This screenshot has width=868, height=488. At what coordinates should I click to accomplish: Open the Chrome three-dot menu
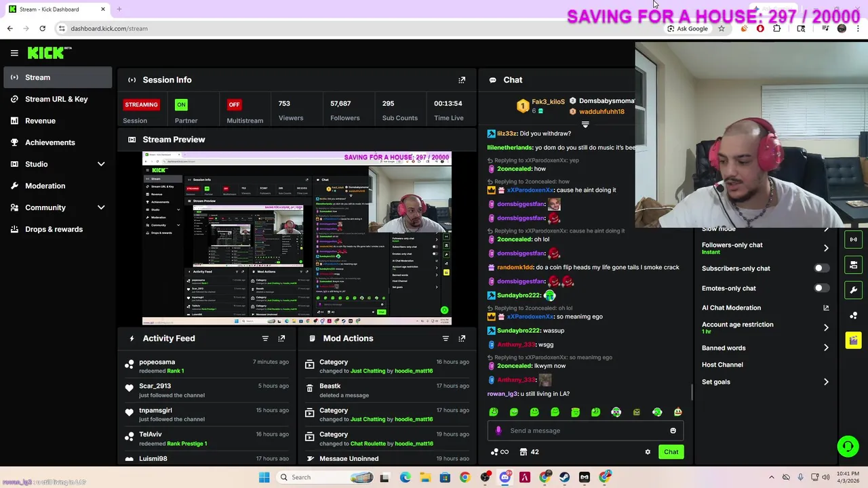pos(858,28)
